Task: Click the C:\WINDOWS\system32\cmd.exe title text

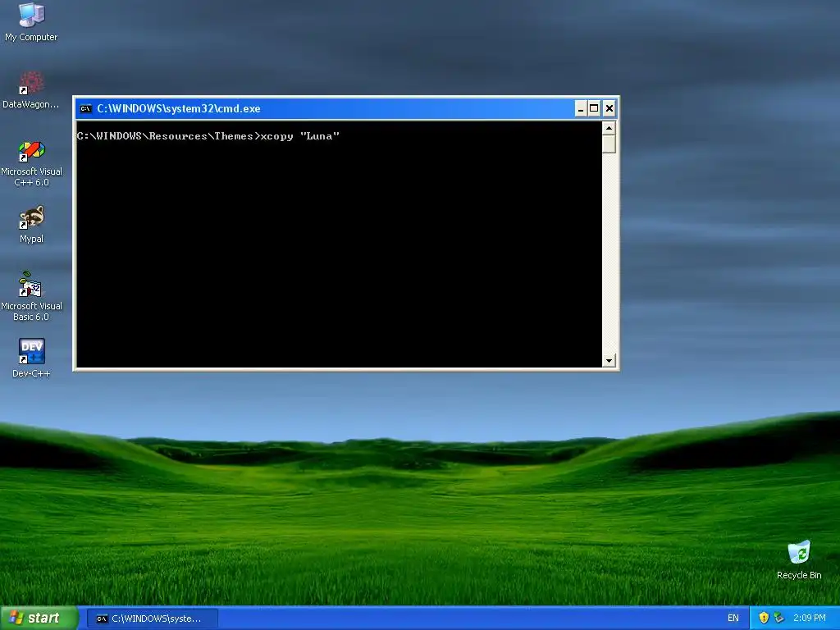Action: [178, 109]
